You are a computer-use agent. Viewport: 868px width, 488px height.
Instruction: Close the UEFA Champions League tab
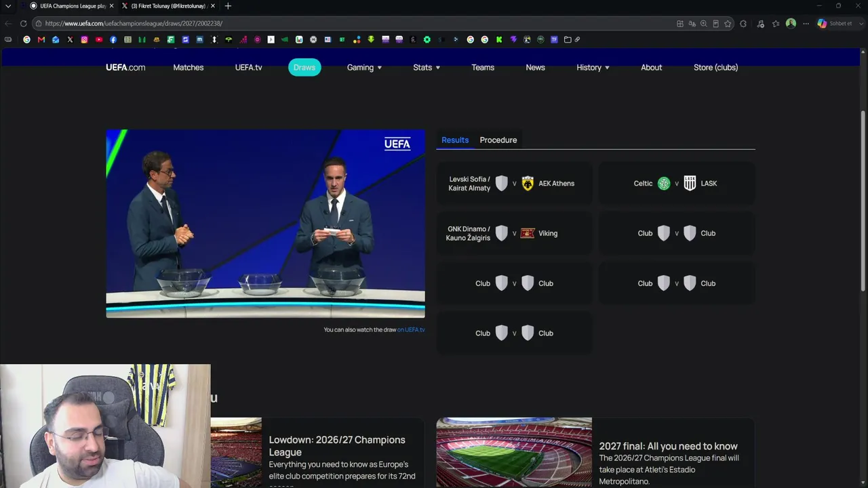click(x=111, y=6)
